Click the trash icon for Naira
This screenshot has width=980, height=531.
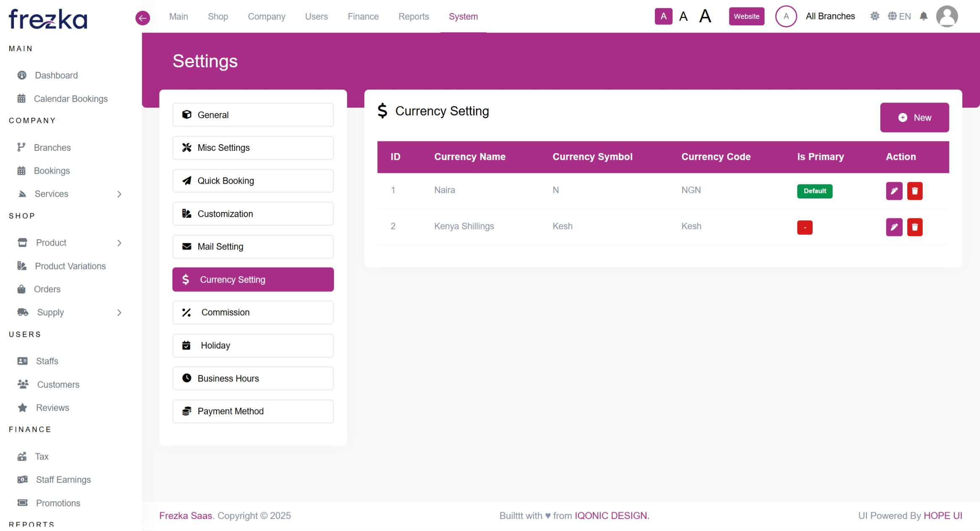point(914,191)
